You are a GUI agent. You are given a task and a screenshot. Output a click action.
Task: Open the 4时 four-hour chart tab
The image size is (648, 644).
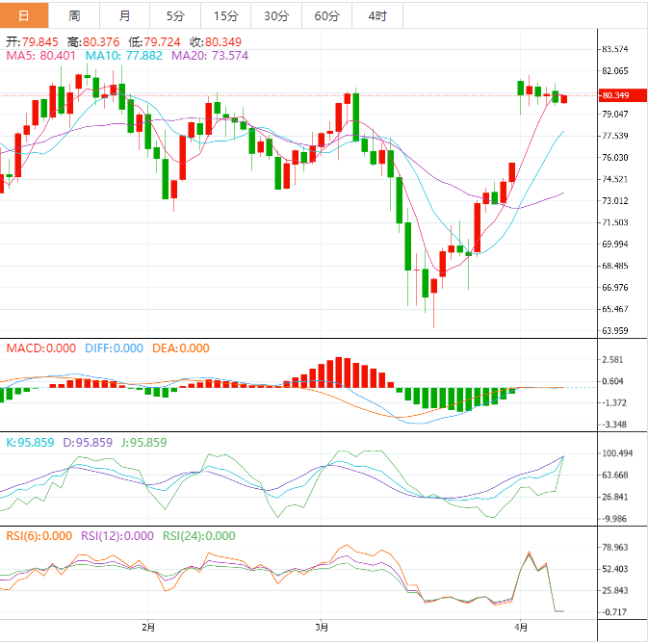377,16
